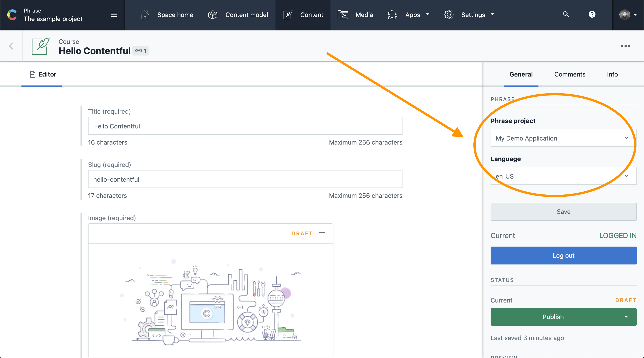Screen dimensions: 644x358
Task: Click the Apps puzzle piece icon
Action: (392, 15)
